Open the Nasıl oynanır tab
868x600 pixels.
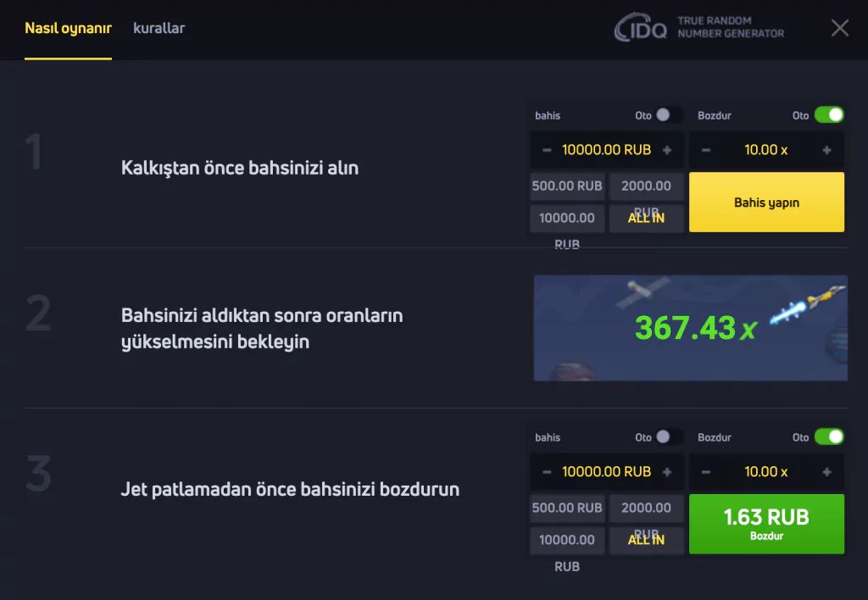click(x=68, y=29)
